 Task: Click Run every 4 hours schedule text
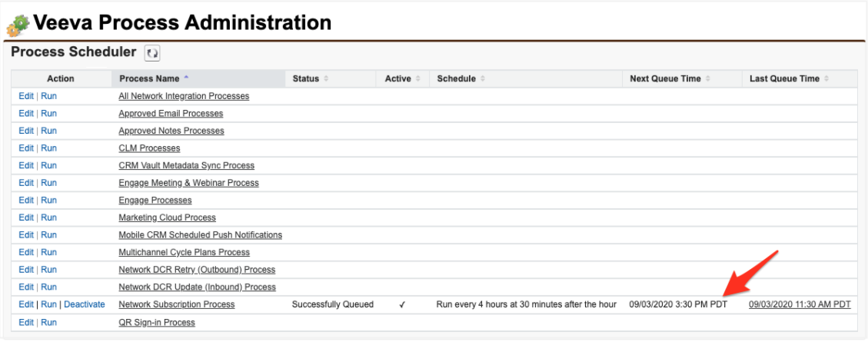[x=527, y=304]
